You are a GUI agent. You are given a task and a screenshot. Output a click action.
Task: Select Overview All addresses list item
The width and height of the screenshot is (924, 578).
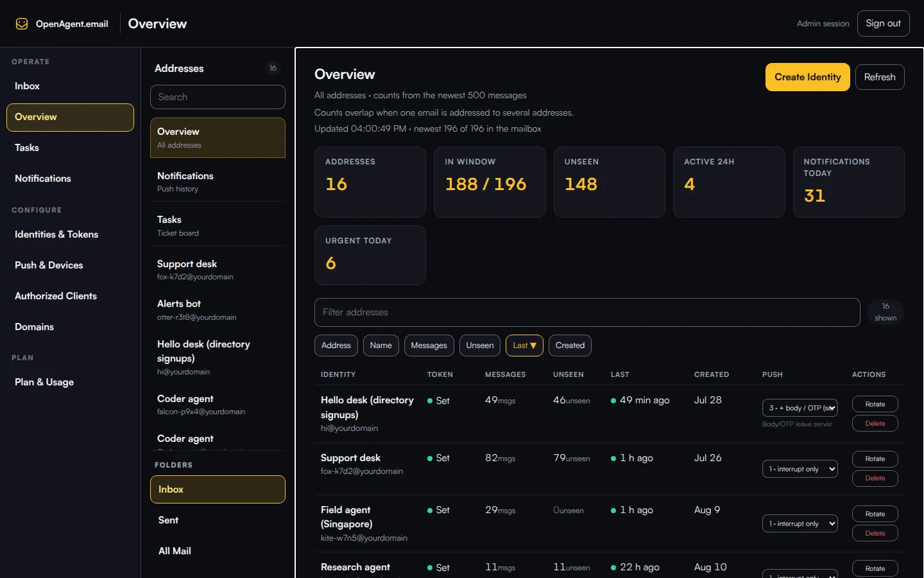pos(218,137)
